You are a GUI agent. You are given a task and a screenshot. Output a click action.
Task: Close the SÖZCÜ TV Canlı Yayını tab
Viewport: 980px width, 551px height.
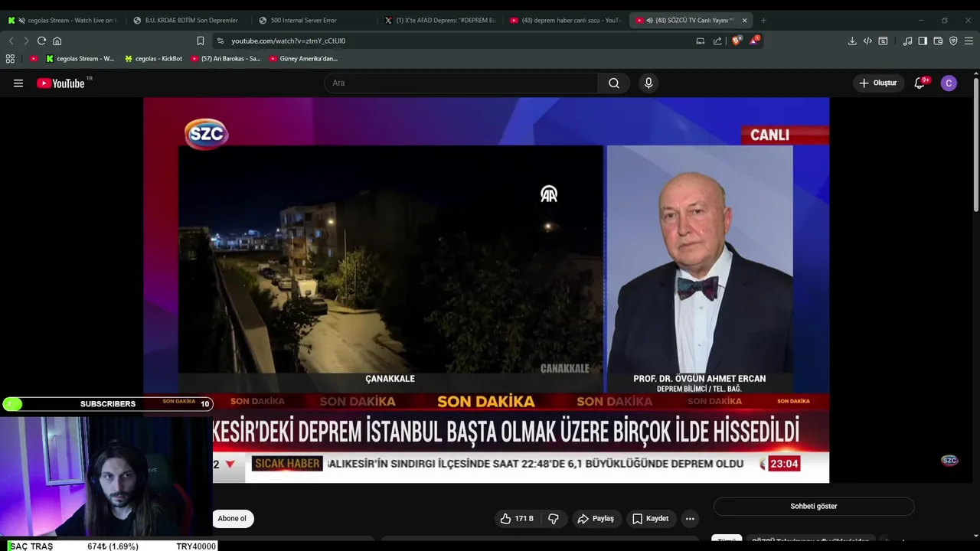tap(744, 21)
